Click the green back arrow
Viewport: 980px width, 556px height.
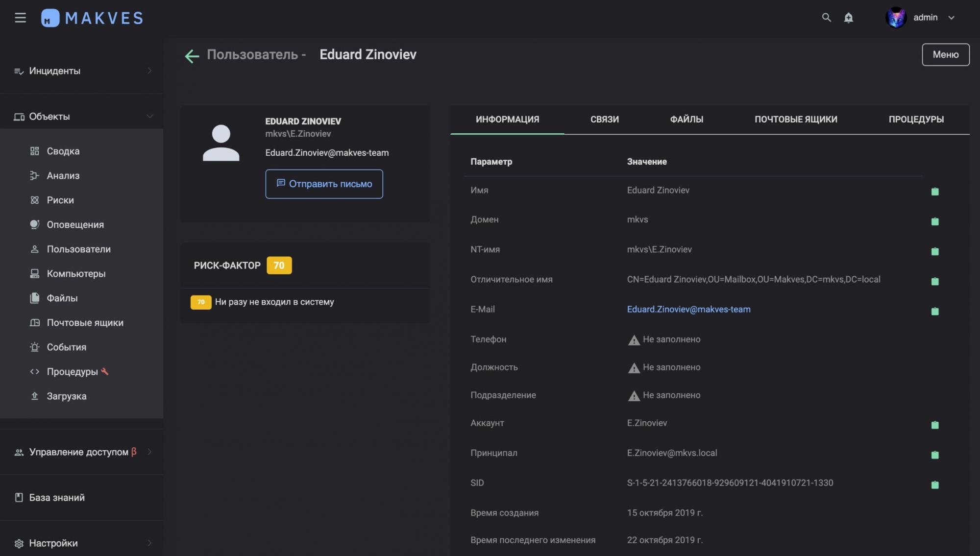[x=192, y=56]
